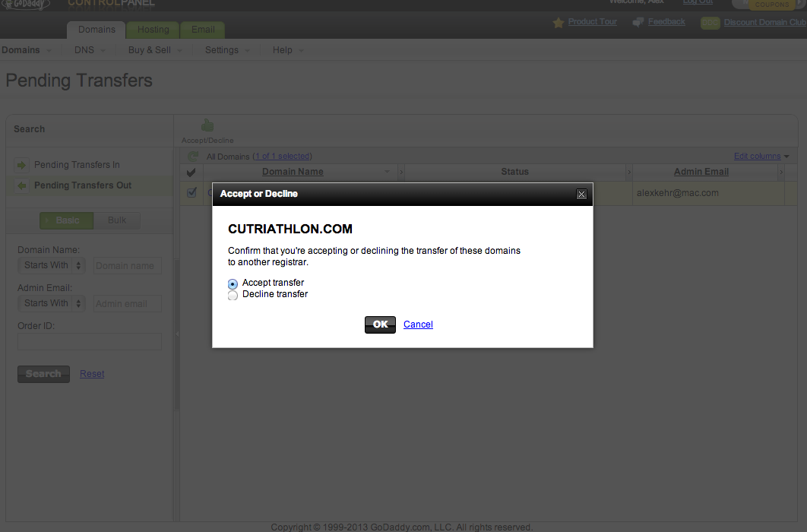
Task: Click the Pending Transfers Out arrow icon
Action: (21, 185)
